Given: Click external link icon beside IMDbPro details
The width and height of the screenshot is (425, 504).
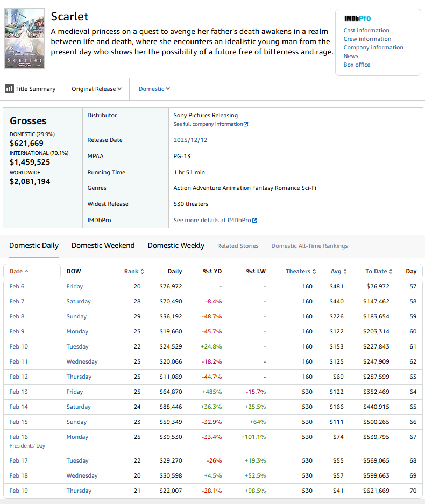Looking at the screenshot, I should pos(254,221).
